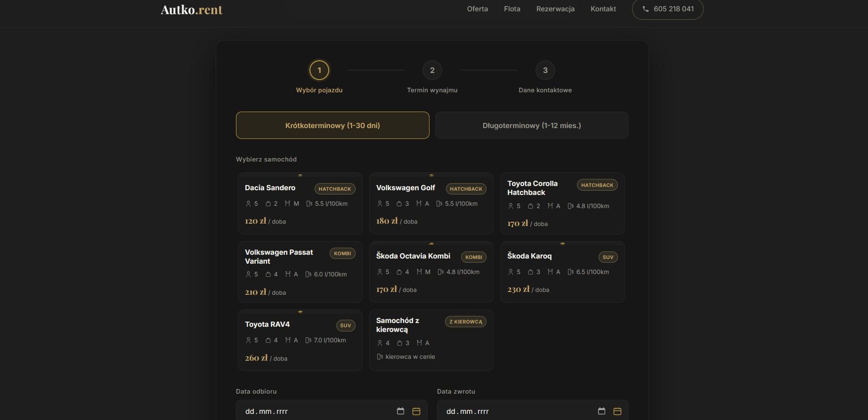Click the 605 218 041 phone button
Screen dimensions: 868x420
(x=667, y=9)
